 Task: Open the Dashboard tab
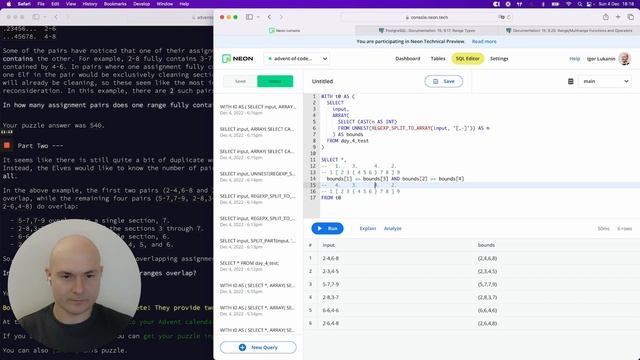407,59
